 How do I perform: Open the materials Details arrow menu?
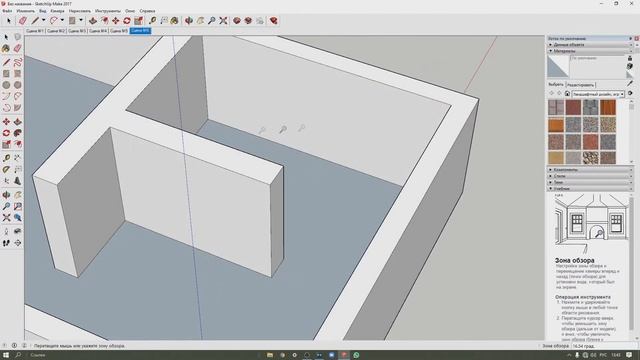630,93
